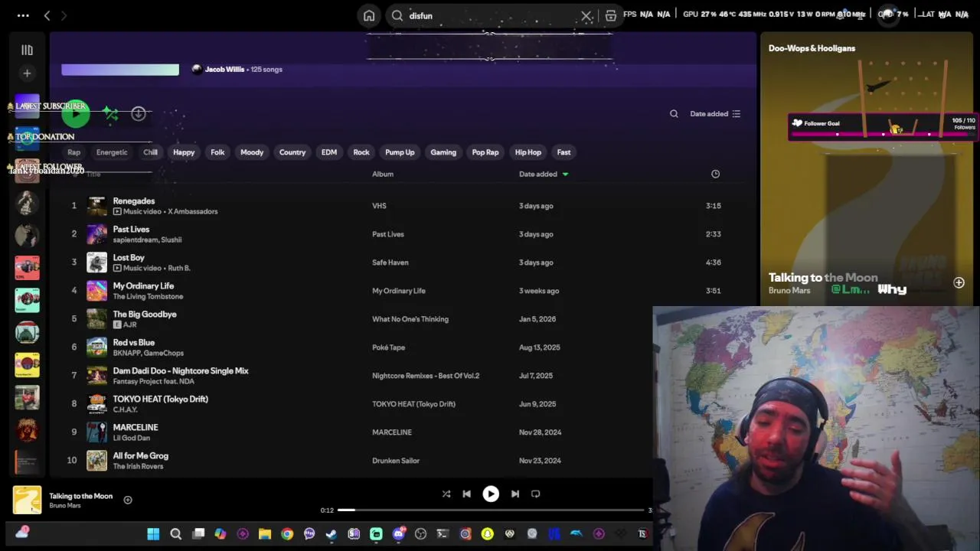Click the create plus button in sidebar
The height and width of the screenshot is (551, 980).
27,73
